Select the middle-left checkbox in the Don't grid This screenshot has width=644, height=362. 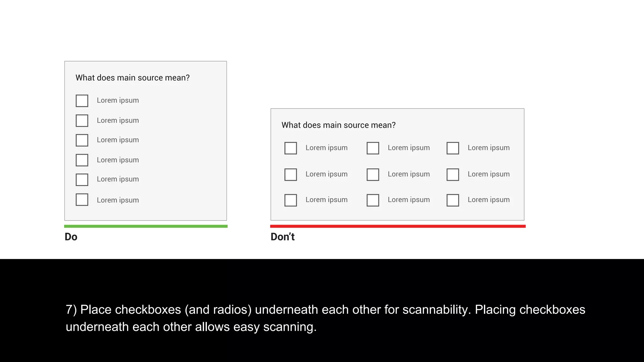pyautogui.click(x=291, y=174)
